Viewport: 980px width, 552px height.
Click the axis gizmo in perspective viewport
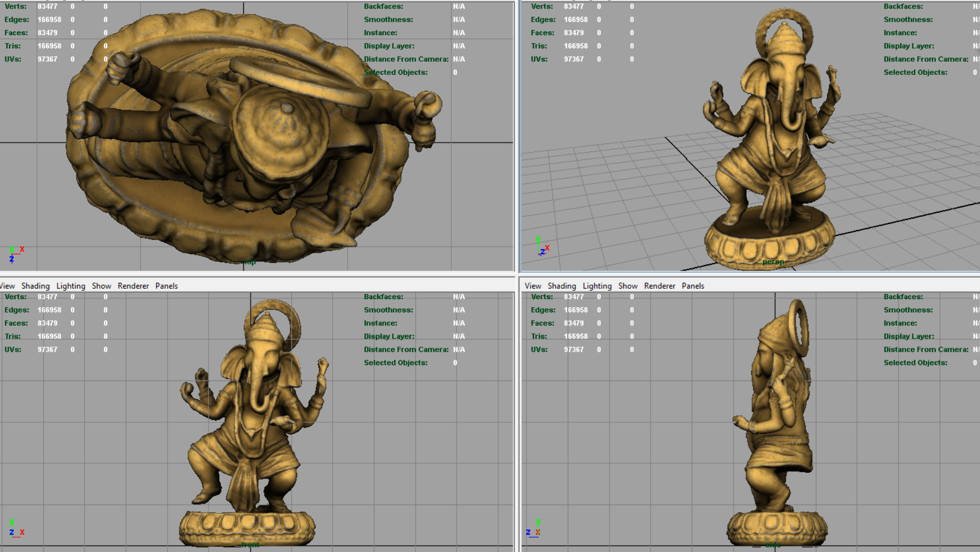[x=543, y=247]
